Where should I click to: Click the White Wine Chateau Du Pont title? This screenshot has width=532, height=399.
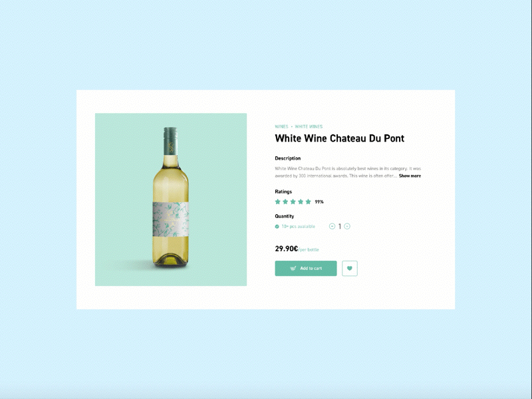(x=339, y=138)
